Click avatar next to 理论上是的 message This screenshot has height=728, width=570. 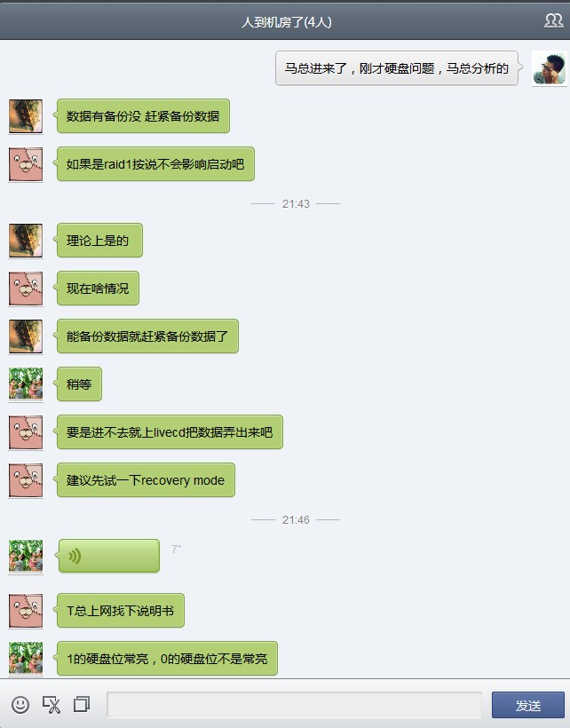pyautogui.click(x=26, y=241)
